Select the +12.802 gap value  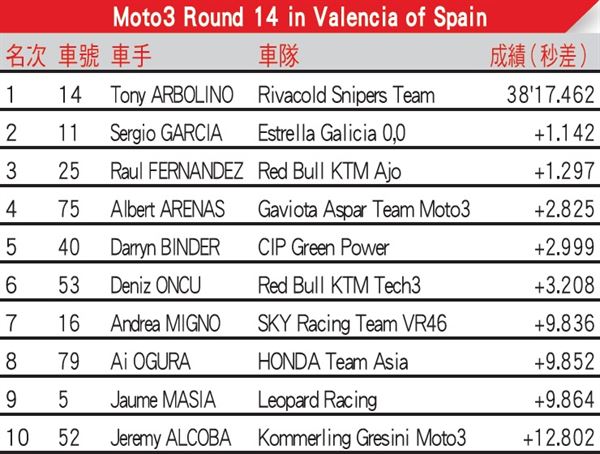click(558, 438)
